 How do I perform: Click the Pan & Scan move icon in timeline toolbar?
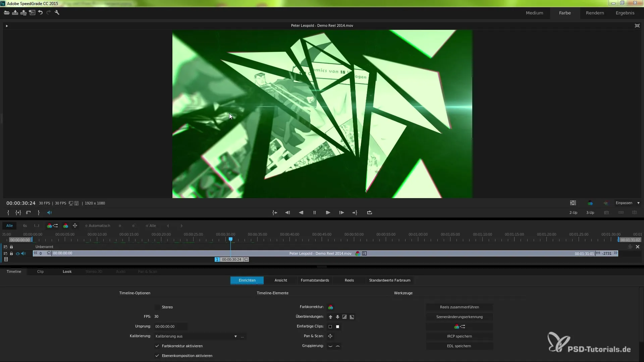(x=75, y=226)
